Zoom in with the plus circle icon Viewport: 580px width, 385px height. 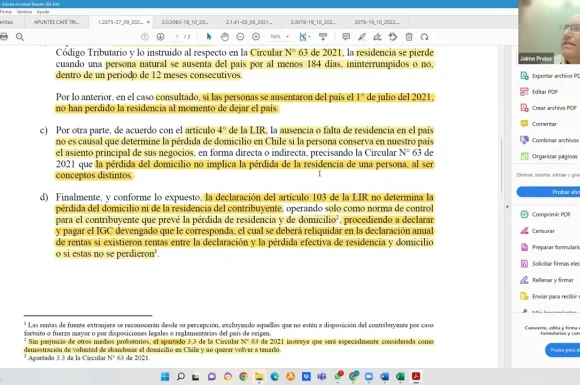256,37
